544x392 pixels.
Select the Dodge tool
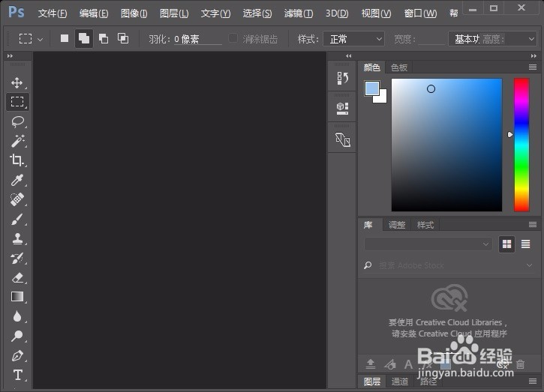pyautogui.click(x=17, y=336)
